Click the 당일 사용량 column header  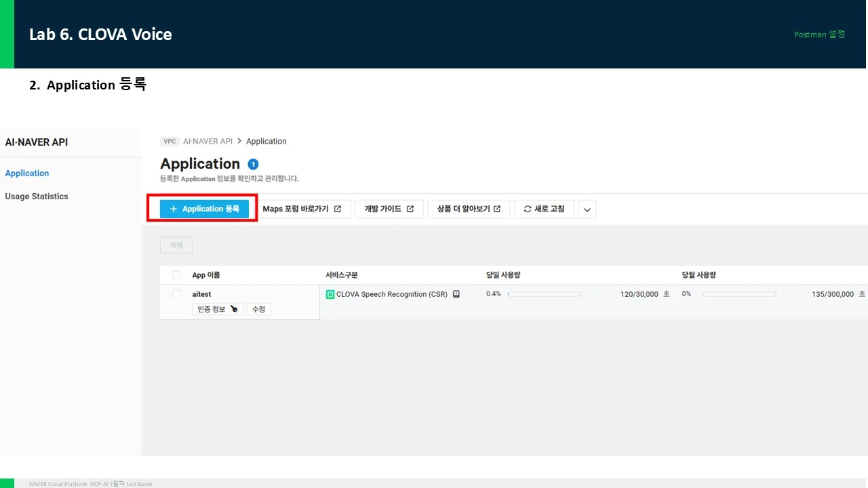(503, 275)
